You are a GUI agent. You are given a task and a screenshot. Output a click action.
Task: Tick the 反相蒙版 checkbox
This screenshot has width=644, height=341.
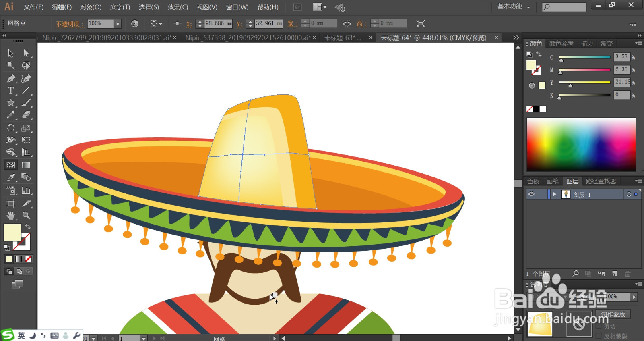[599, 336]
